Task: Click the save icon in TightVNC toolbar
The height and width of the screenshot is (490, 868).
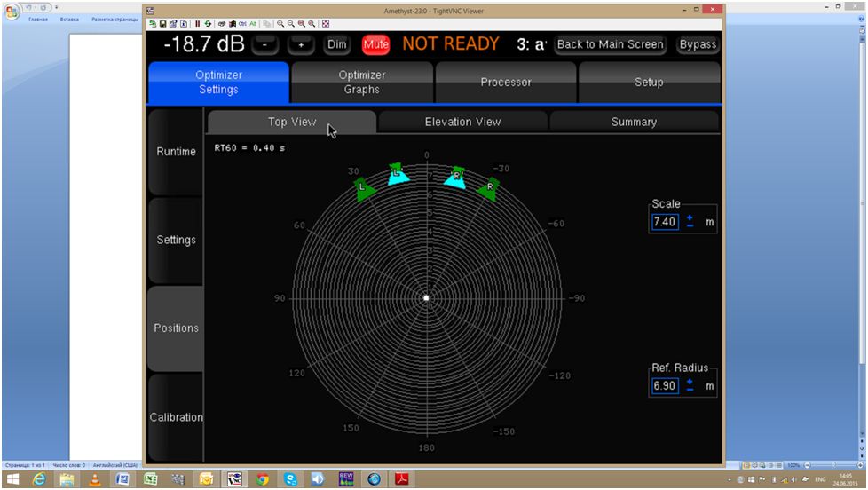Action: click(x=162, y=24)
